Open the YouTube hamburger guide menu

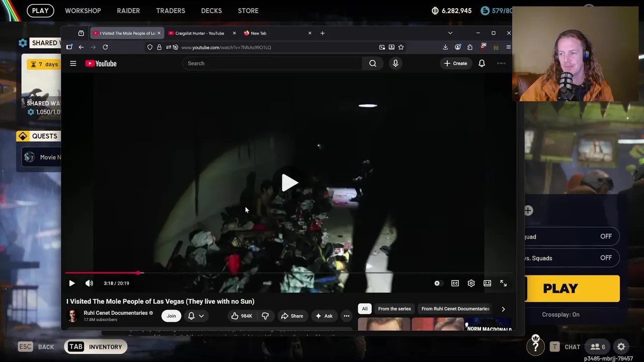point(73,63)
